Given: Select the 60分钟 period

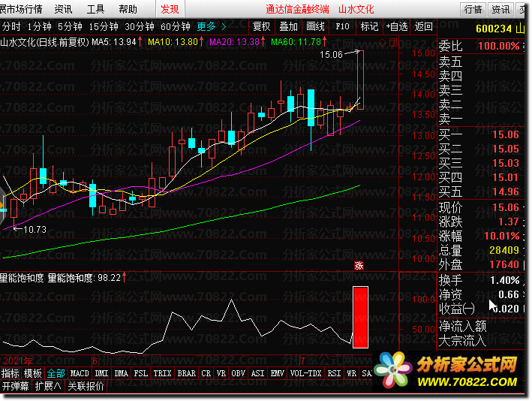Looking at the screenshot, I should 176,26.
